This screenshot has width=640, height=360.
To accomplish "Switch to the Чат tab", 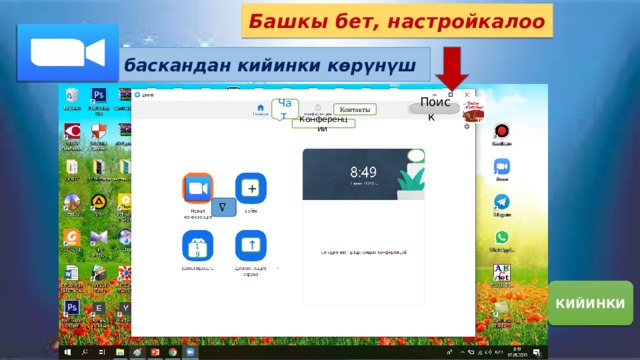I will click(284, 109).
